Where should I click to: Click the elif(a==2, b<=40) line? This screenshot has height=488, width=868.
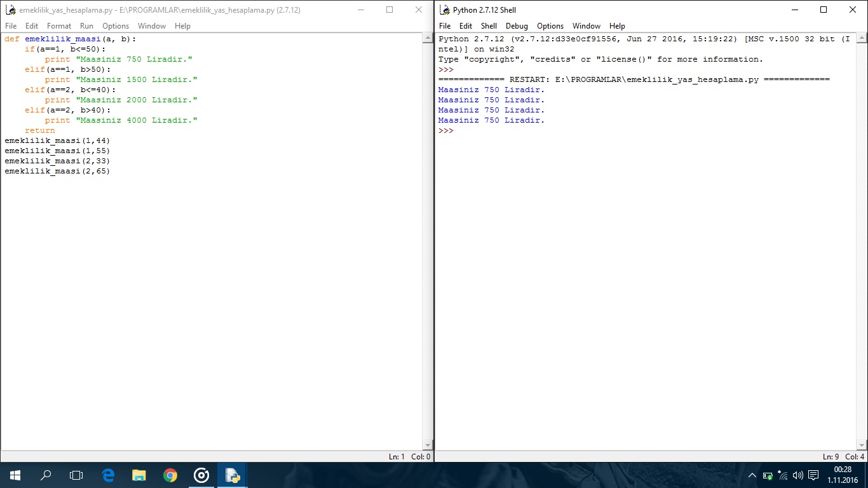(71, 90)
